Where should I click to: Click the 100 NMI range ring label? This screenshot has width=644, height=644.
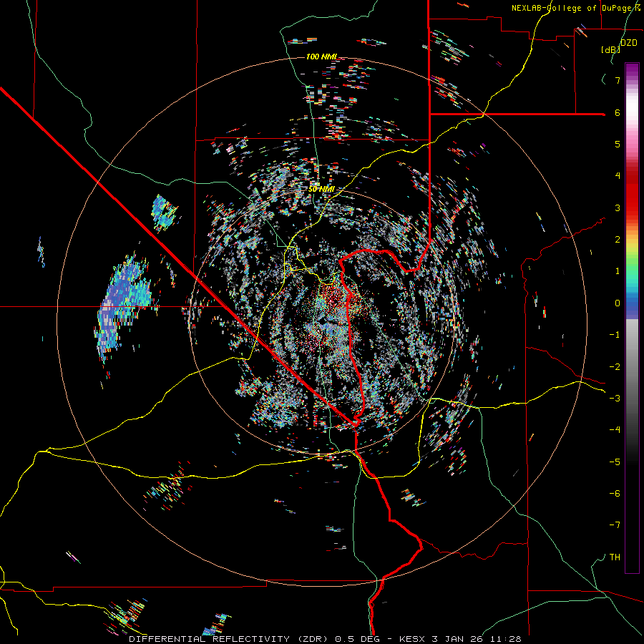pyautogui.click(x=321, y=57)
